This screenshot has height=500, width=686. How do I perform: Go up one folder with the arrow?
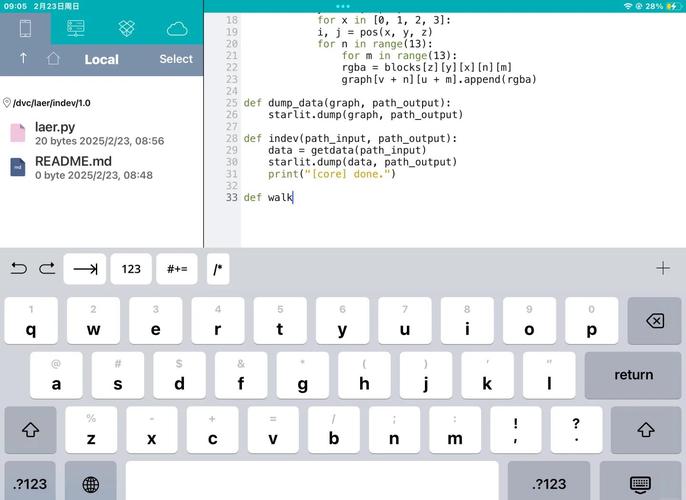(x=23, y=59)
